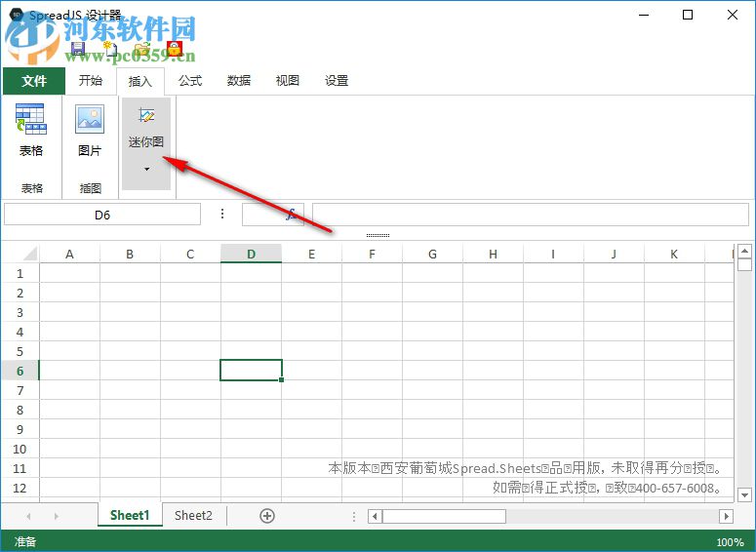
Task: Open the 文件 file tab
Action: [x=34, y=81]
